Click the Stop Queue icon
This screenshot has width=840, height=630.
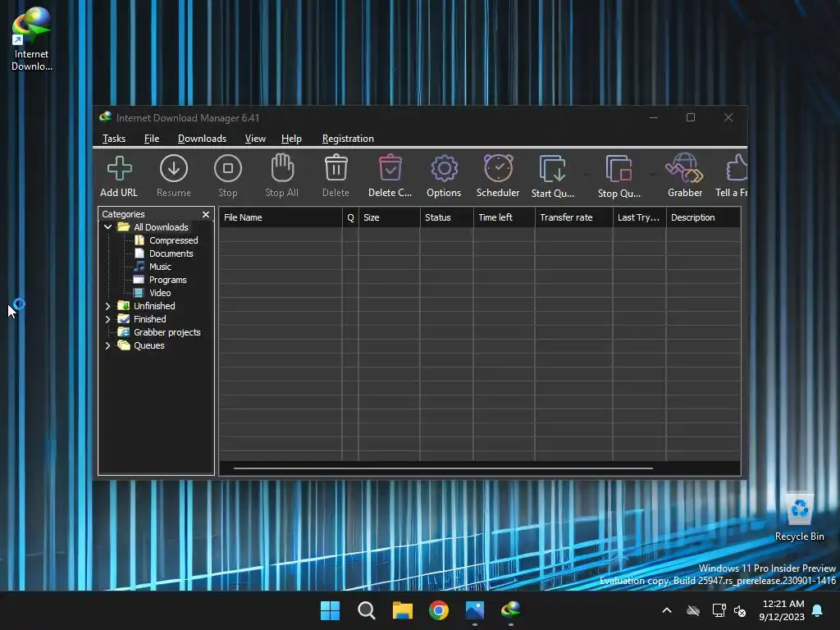pyautogui.click(x=619, y=169)
